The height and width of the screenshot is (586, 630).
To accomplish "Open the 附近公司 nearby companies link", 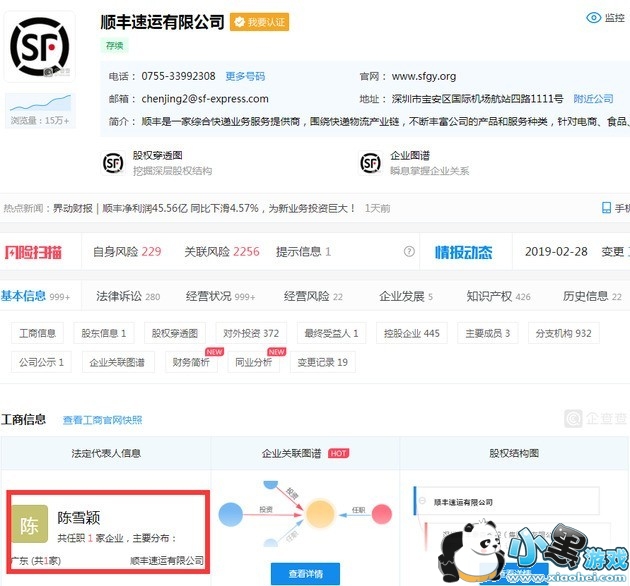I will (x=593, y=99).
